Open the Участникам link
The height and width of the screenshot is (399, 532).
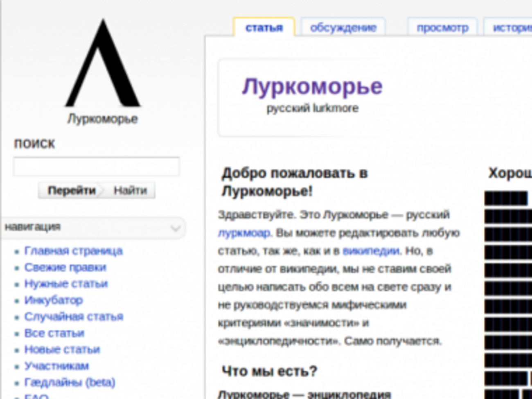(x=56, y=366)
